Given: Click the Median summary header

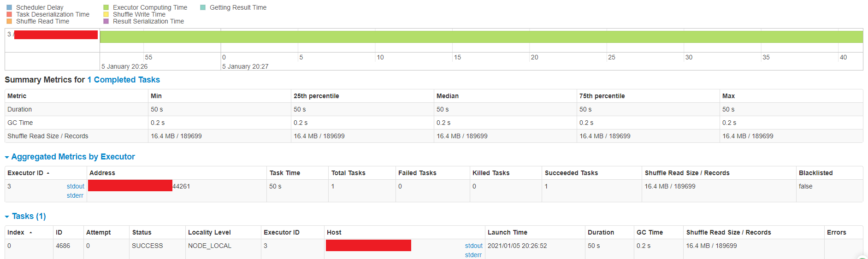Looking at the screenshot, I should point(448,96).
